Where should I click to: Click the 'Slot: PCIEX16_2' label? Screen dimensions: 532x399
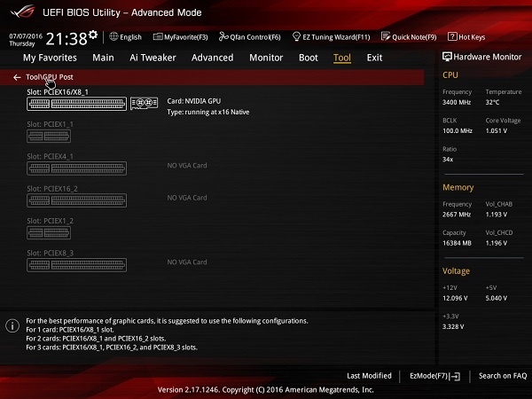tap(52, 189)
